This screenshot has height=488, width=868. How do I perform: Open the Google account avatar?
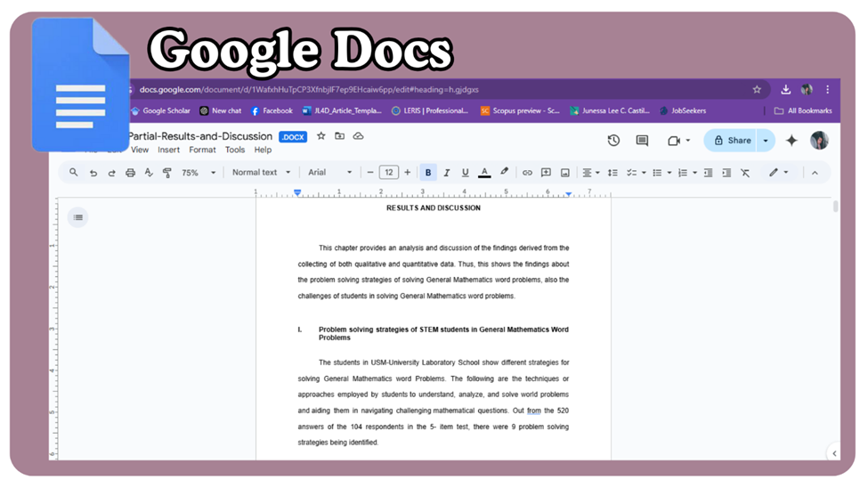click(x=819, y=140)
